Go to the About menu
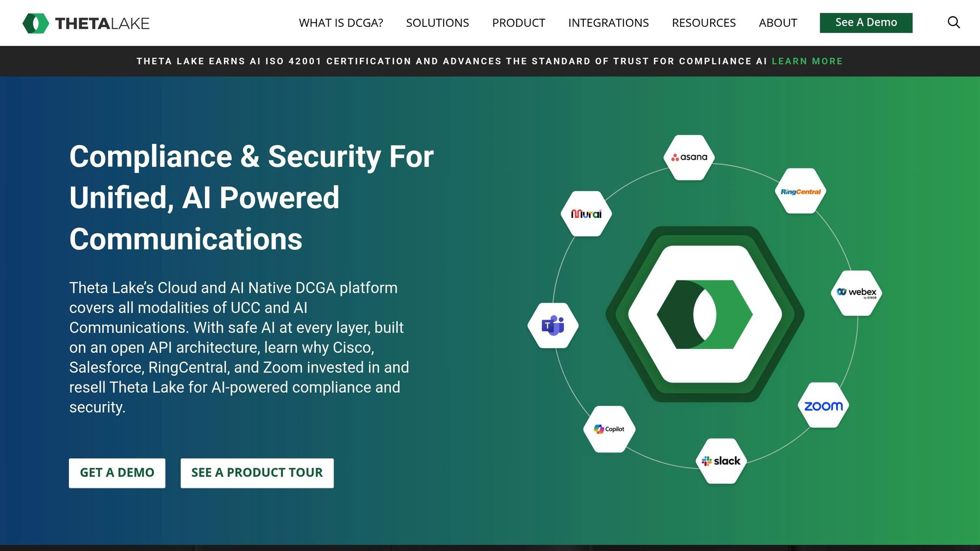The height and width of the screenshot is (551, 980). [778, 23]
